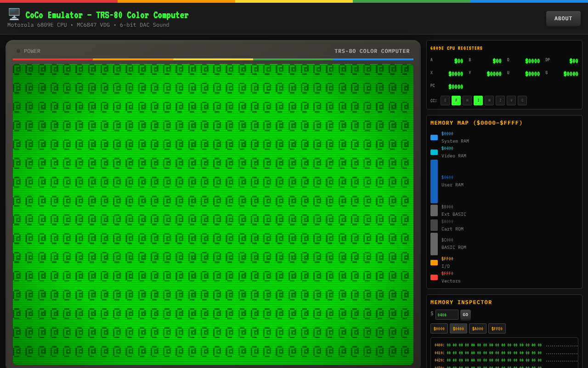This screenshot has width=588, height=368.
Task: Toggle the F condition code flag
Action: click(456, 100)
